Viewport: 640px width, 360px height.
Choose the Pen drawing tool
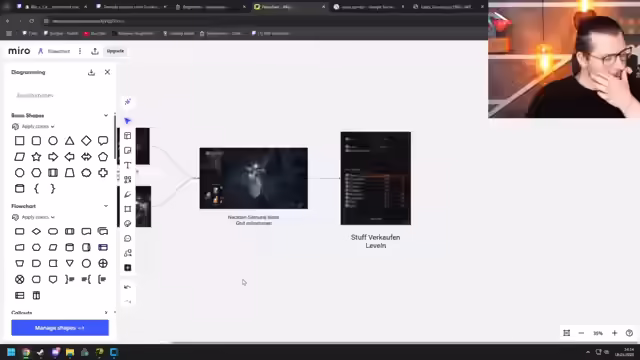[128, 194]
